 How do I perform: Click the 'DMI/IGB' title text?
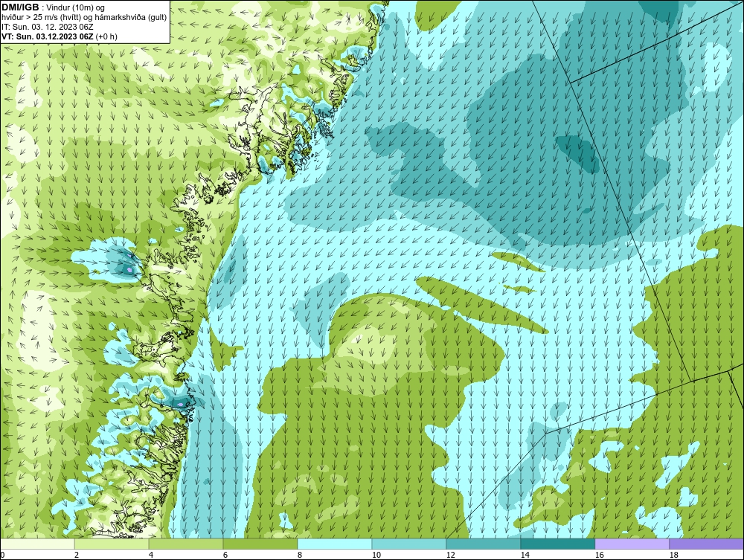click(x=20, y=7)
